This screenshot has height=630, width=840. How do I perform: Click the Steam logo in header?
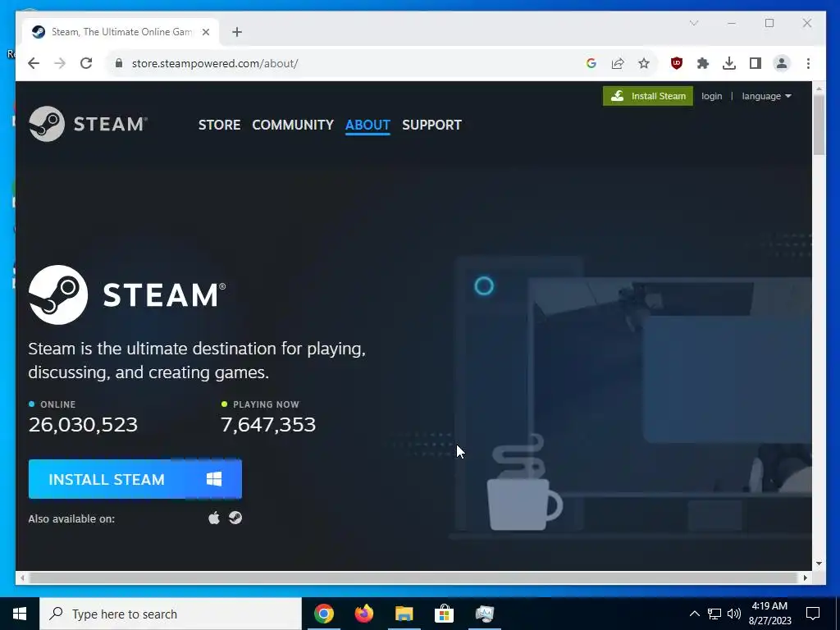point(88,124)
